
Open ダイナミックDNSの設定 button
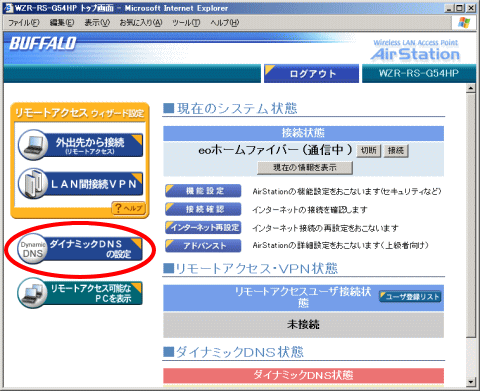(x=80, y=249)
